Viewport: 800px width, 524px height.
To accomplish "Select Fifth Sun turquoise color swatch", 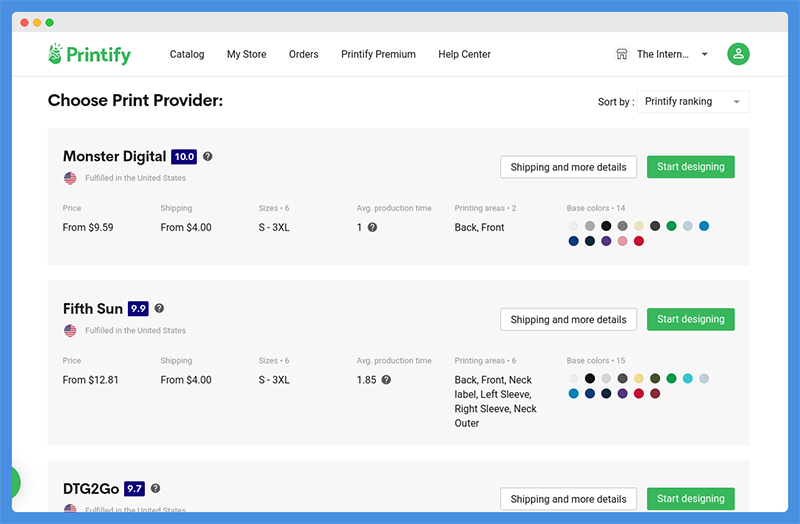I will click(x=688, y=379).
